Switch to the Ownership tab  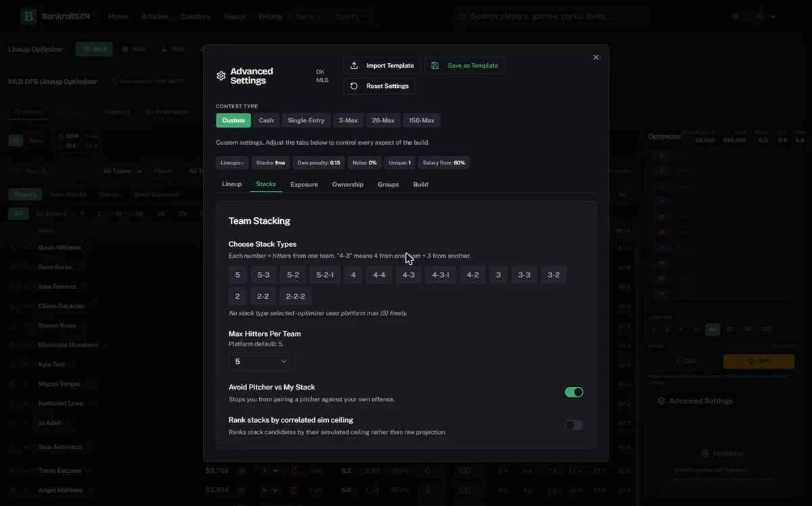pyautogui.click(x=348, y=184)
